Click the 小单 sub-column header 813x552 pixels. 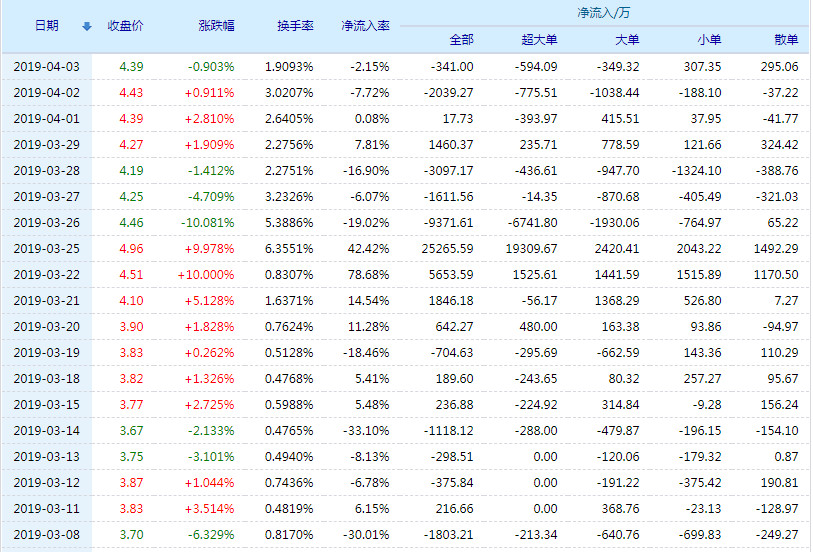[709, 40]
